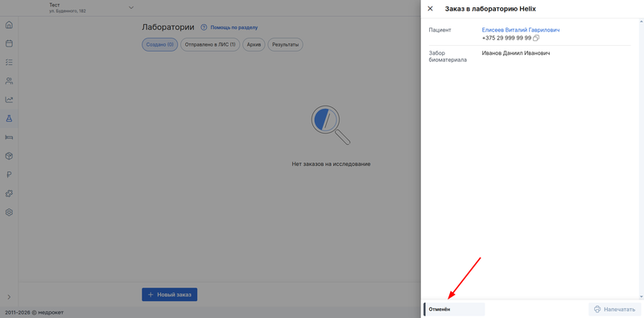The image size is (644, 318).
Task: Click the footer text 2011-2026 © медрокет
Action: tap(34, 312)
